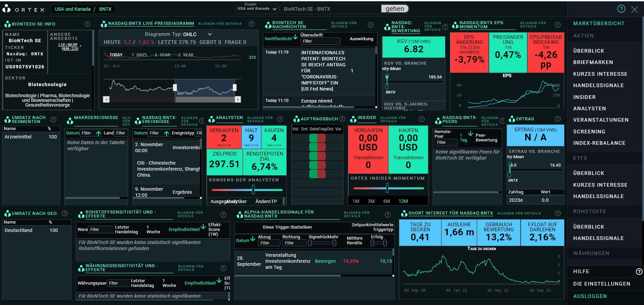
Task: Open the top-right help circle icon
Action: point(621,9)
